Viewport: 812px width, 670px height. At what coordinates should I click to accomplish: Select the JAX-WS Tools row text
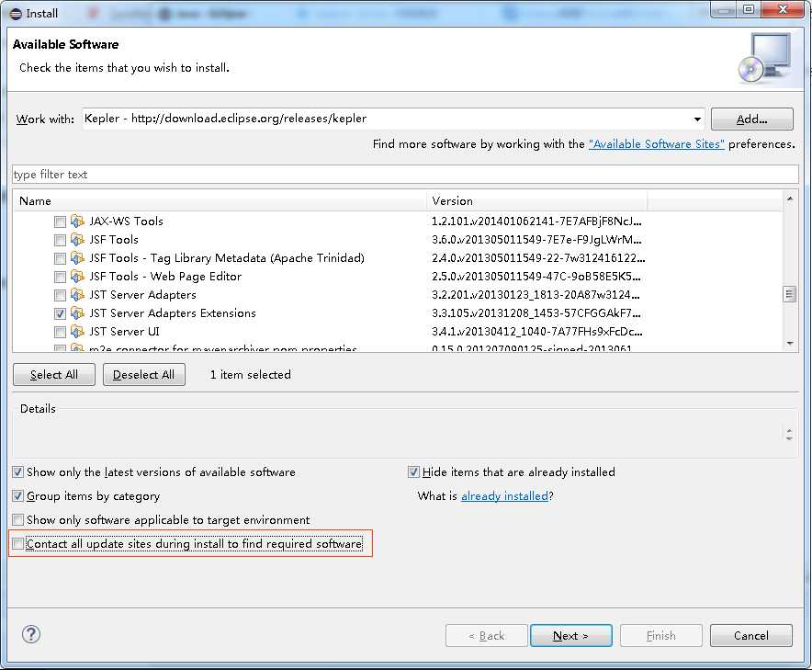pyautogui.click(x=127, y=221)
